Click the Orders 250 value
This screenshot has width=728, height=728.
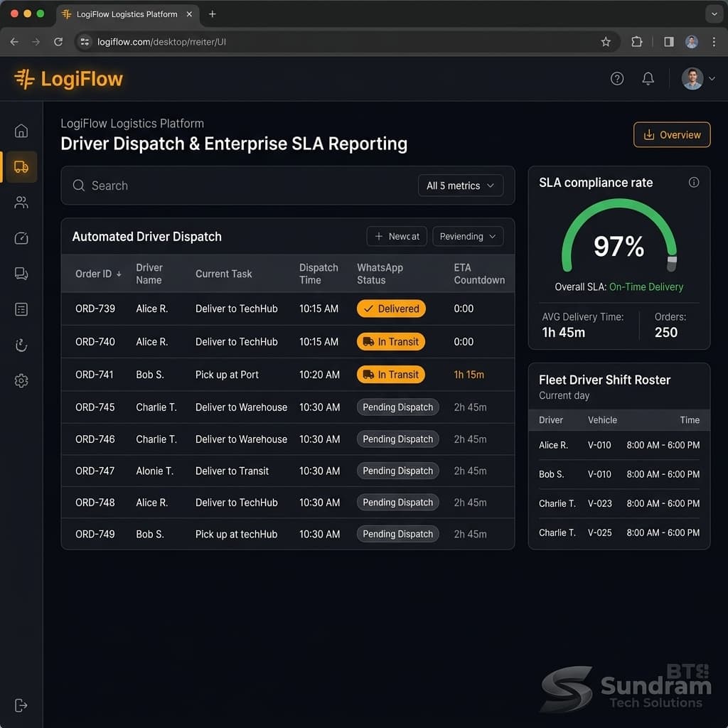coord(665,333)
